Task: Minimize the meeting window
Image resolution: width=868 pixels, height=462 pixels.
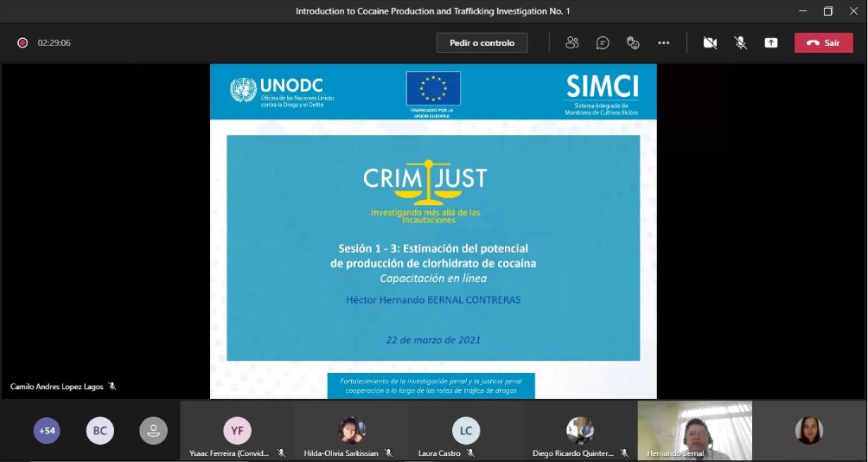Action: click(802, 11)
